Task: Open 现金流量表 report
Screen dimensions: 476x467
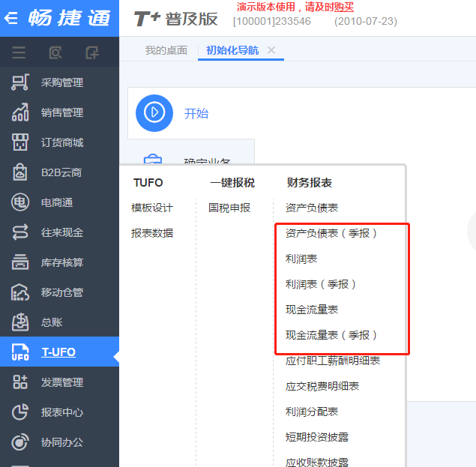Action: (312, 310)
